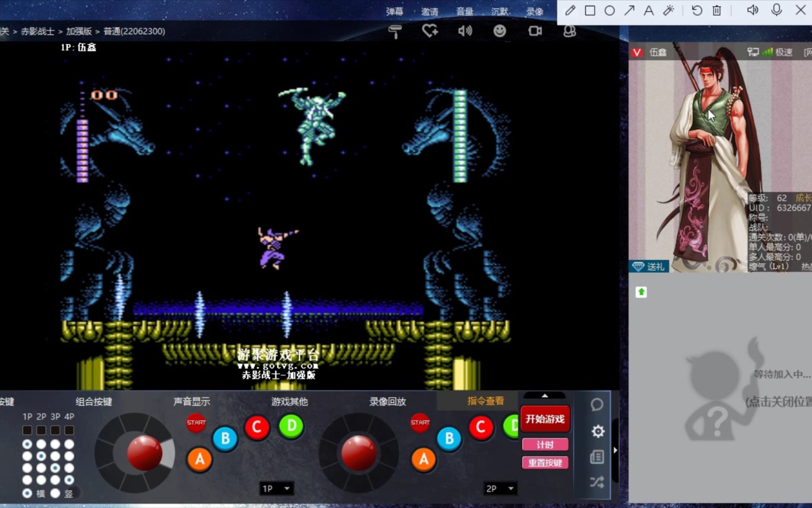Click the red V badge beside 伍鑫
Image resolution: width=812 pixels, height=508 pixels.
click(x=637, y=52)
